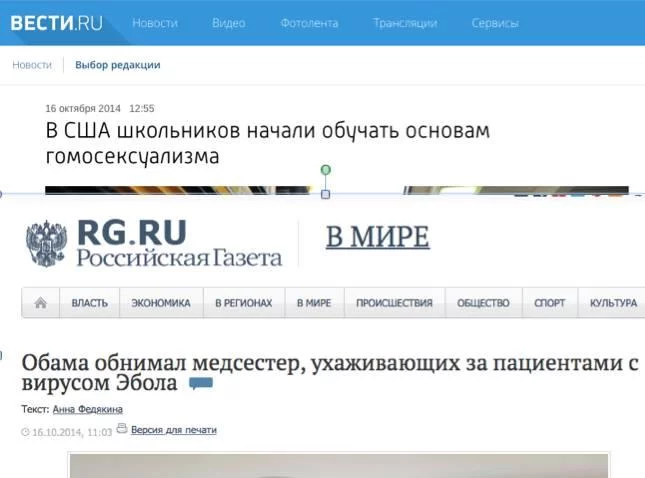Click the ВЕСТИ.RU logo
Screen dimensions: 645x478
pyautogui.click(x=56, y=23)
